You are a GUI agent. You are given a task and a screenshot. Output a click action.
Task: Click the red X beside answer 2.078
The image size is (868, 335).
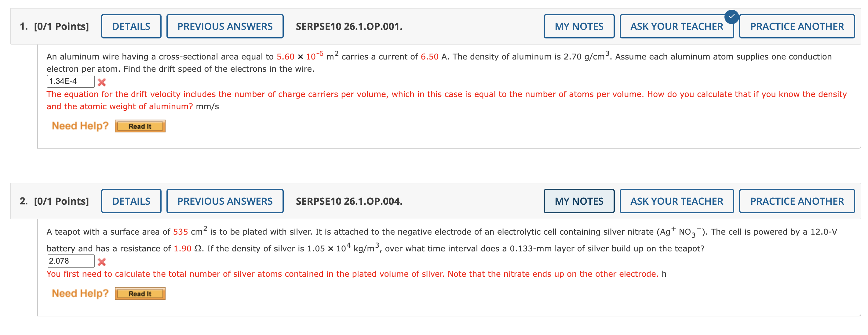(102, 261)
